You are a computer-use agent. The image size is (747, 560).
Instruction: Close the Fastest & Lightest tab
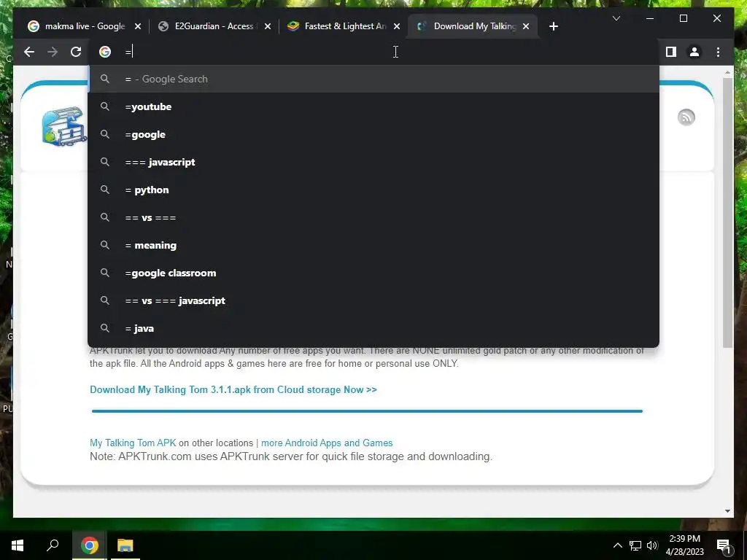(x=397, y=26)
